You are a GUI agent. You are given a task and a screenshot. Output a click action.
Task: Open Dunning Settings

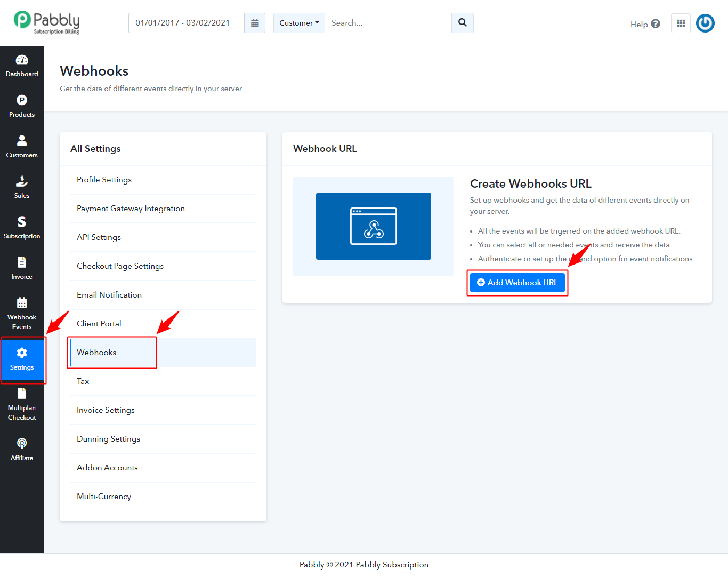click(x=163, y=439)
